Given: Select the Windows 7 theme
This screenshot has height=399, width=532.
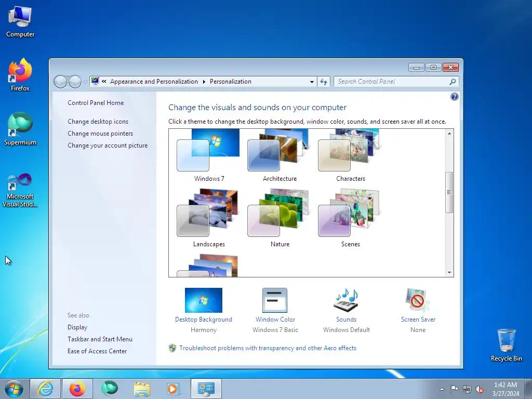Looking at the screenshot, I should click(209, 156).
